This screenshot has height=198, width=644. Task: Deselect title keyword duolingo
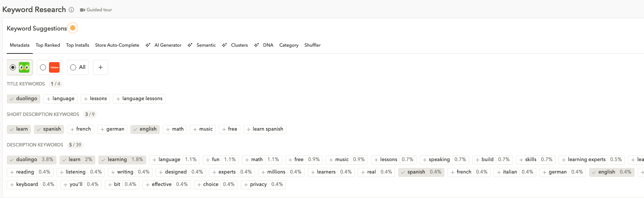pos(23,99)
